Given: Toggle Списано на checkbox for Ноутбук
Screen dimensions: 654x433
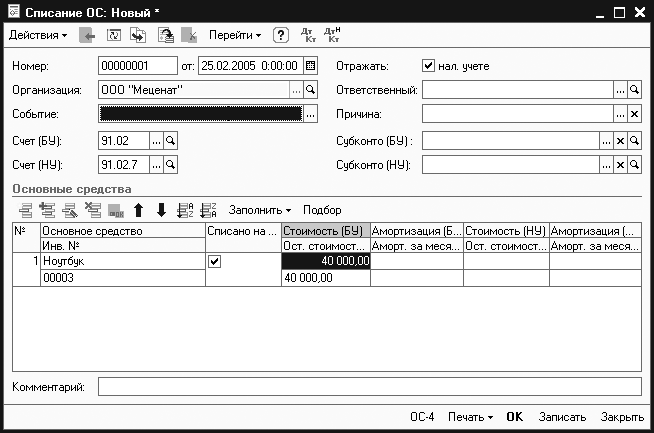Looking at the screenshot, I should tap(214, 262).
